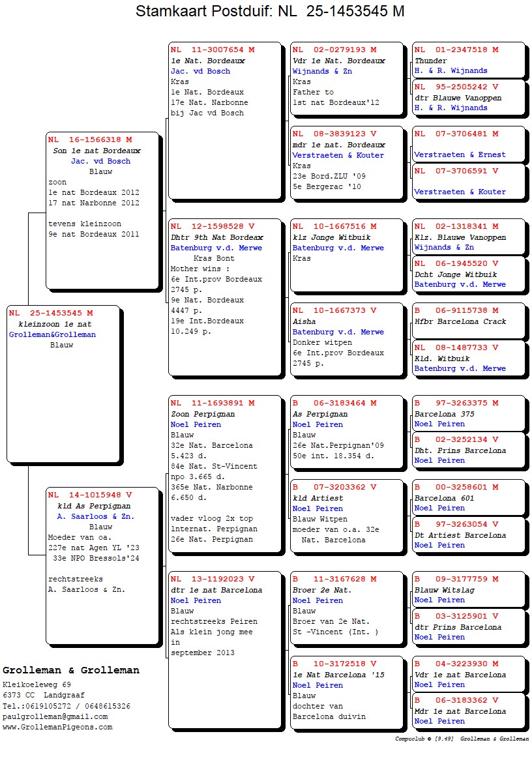The width and height of the screenshot is (532, 764).
Task: Click the owner name Verstraeten & Ernest
Action: pos(460,155)
